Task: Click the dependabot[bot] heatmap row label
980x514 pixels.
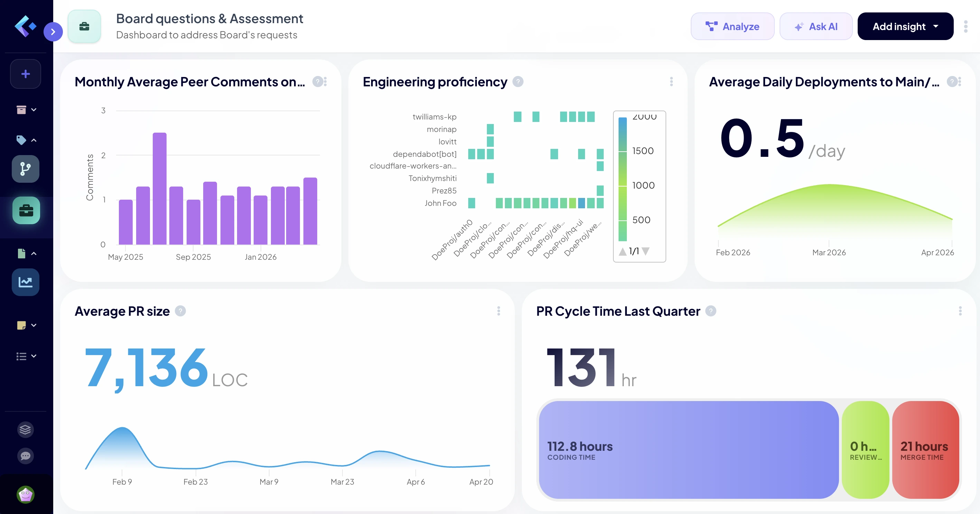Action: pyautogui.click(x=425, y=154)
